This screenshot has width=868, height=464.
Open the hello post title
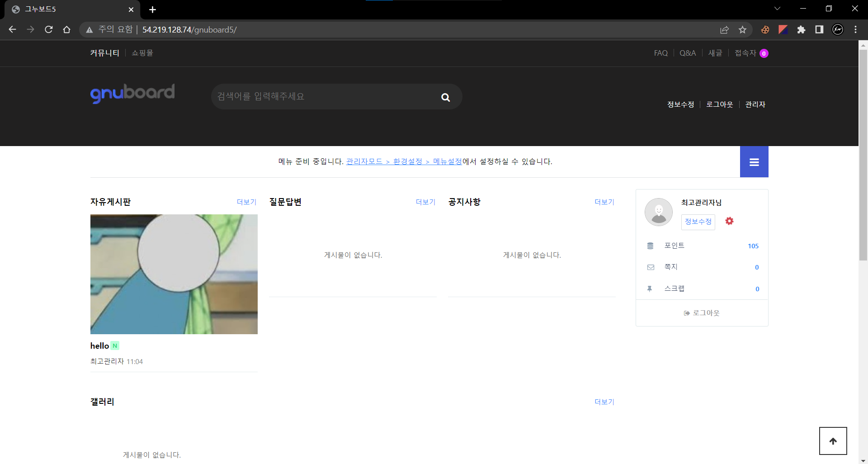99,346
